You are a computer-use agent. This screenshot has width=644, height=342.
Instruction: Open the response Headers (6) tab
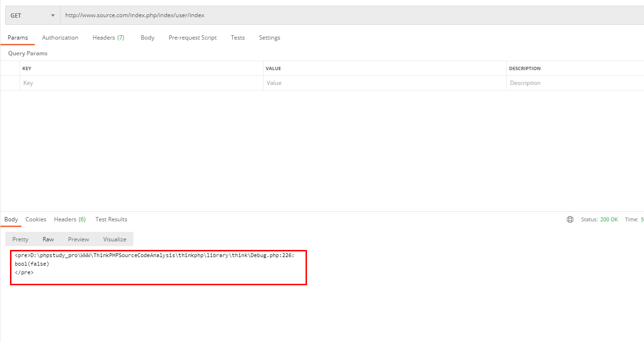tap(70, 219)
